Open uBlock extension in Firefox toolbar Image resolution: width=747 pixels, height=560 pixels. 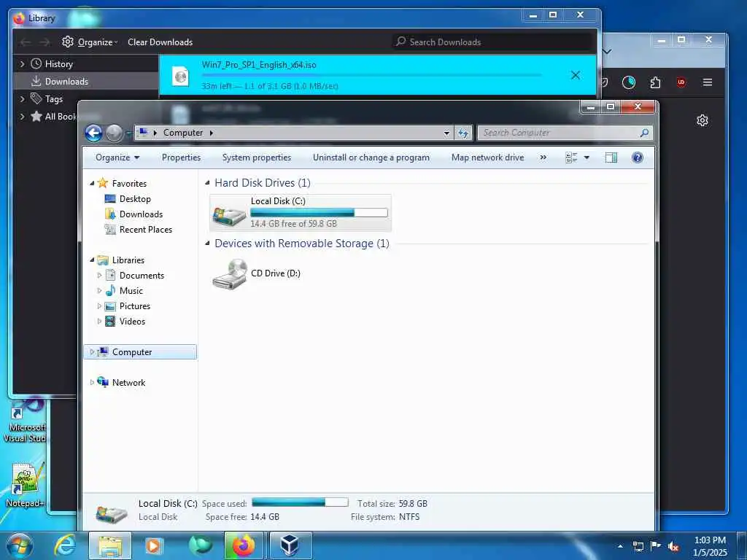coord(681,82)
